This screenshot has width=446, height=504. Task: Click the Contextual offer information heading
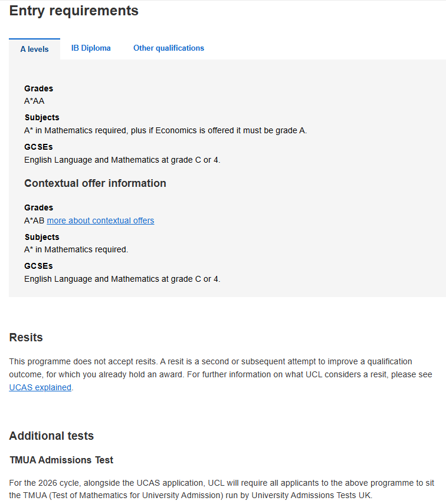95,183
